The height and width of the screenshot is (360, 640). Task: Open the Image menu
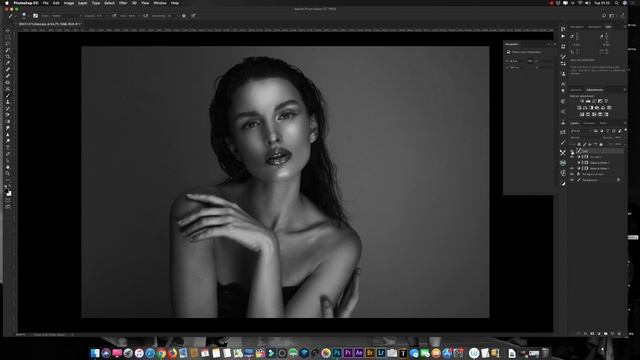point(69,3)
